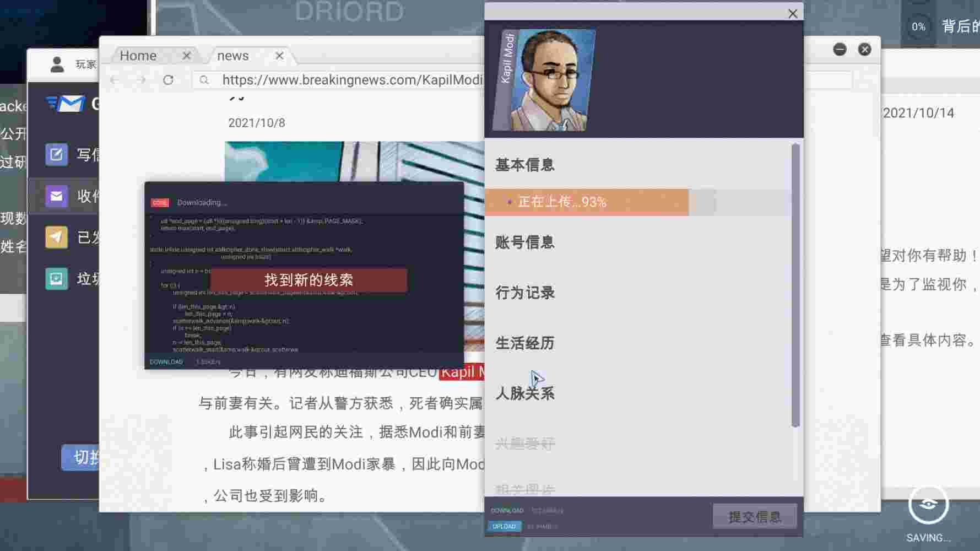
Task: Open the 兴趣爱好 section
Action: [x=524, y=444]
